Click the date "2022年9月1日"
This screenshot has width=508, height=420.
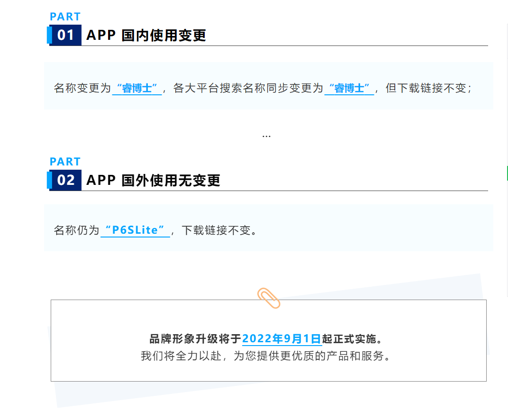(282, 338)
